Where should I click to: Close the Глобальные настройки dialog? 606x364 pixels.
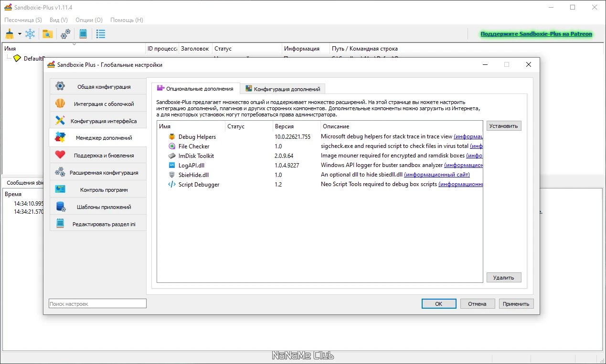(528, 64)
